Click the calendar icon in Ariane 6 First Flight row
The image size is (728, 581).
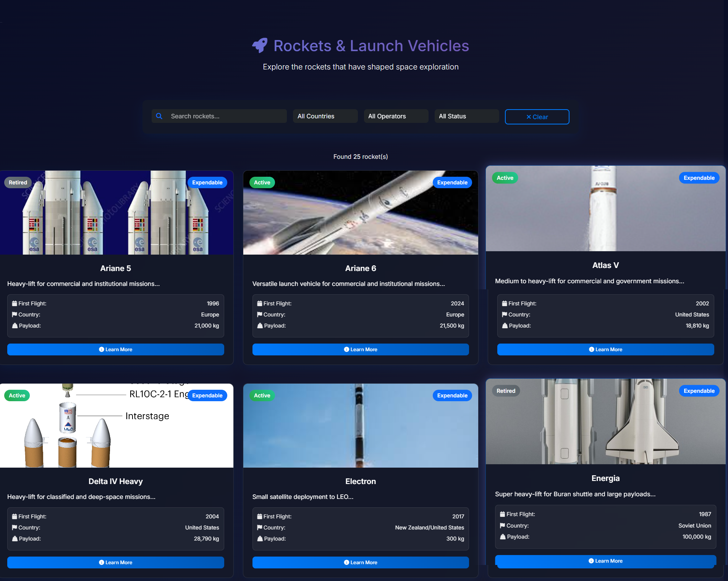tap(260, 303)
